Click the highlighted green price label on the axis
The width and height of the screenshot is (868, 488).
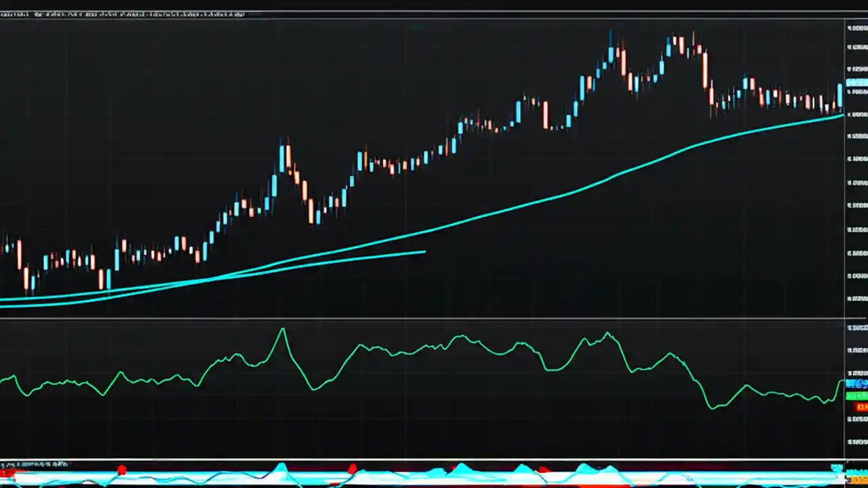(857, 396)
